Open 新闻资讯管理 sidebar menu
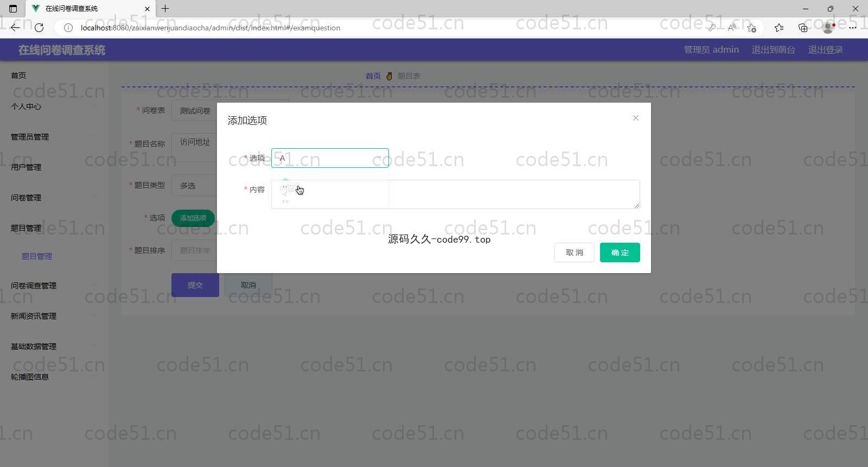The height and width of the screenshot is (467, 868). click(34, 316)
